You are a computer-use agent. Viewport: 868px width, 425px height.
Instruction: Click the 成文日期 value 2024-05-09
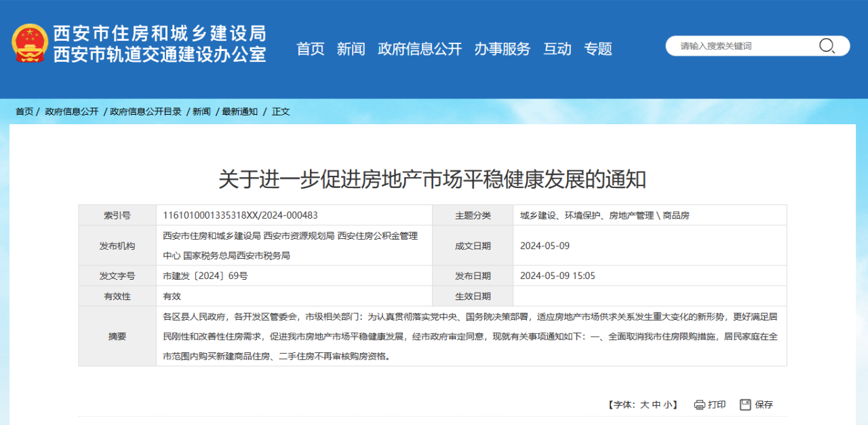[545, 246]
